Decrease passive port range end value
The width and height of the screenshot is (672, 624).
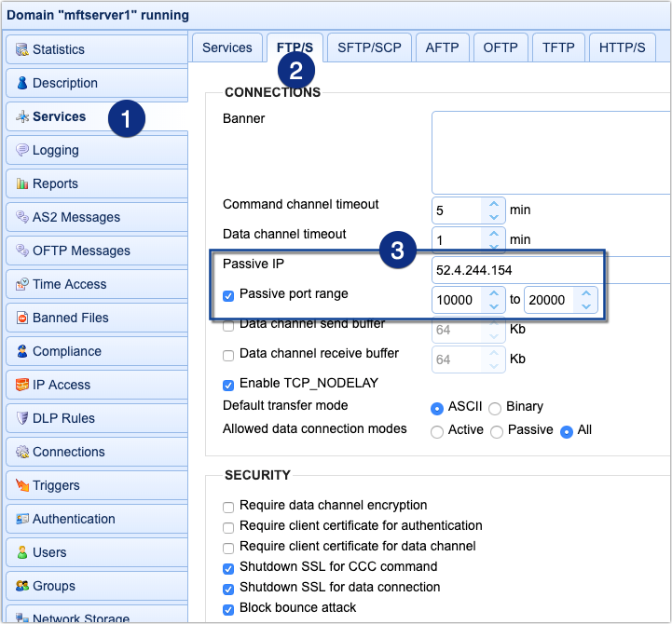[586, 306]
